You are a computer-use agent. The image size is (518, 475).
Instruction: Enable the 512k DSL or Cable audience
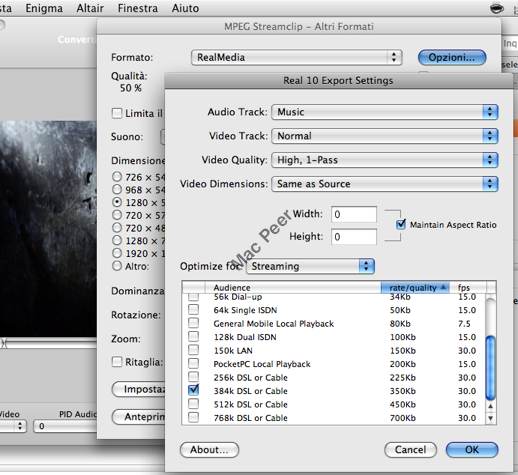(x=193, y=404)
